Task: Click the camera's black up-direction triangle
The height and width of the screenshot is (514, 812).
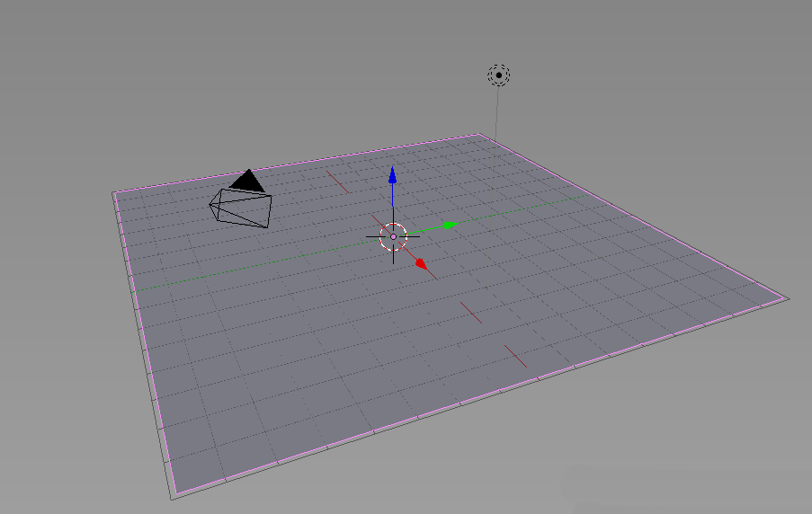Action: coord(248,181)
